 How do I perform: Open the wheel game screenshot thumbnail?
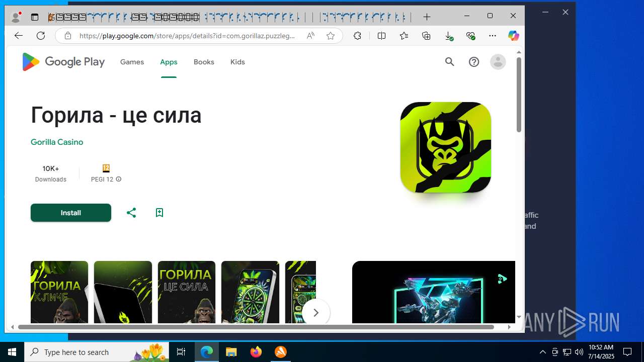(250, 292)
